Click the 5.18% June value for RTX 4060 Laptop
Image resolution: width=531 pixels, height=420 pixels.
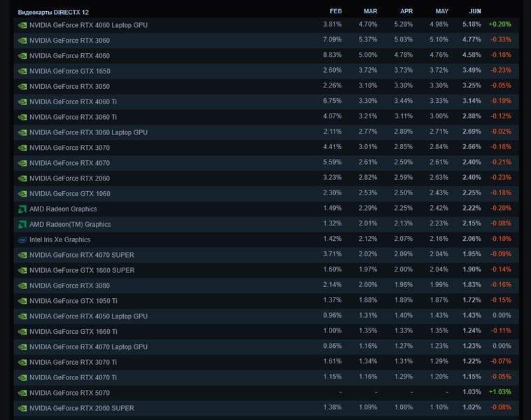[472, 25]
